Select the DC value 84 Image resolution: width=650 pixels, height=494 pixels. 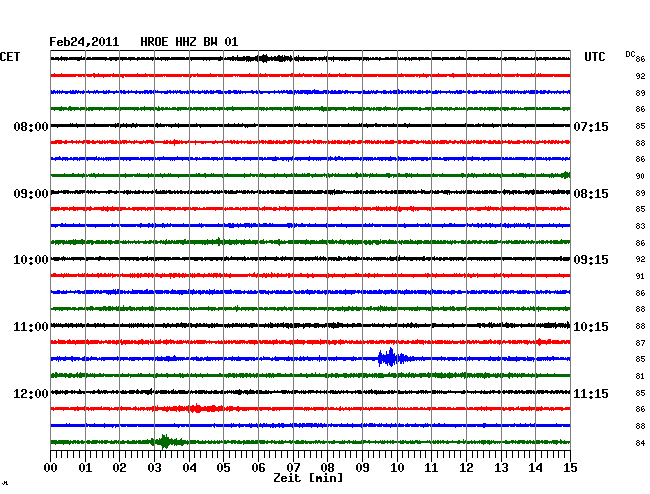(x=640, y=443)
